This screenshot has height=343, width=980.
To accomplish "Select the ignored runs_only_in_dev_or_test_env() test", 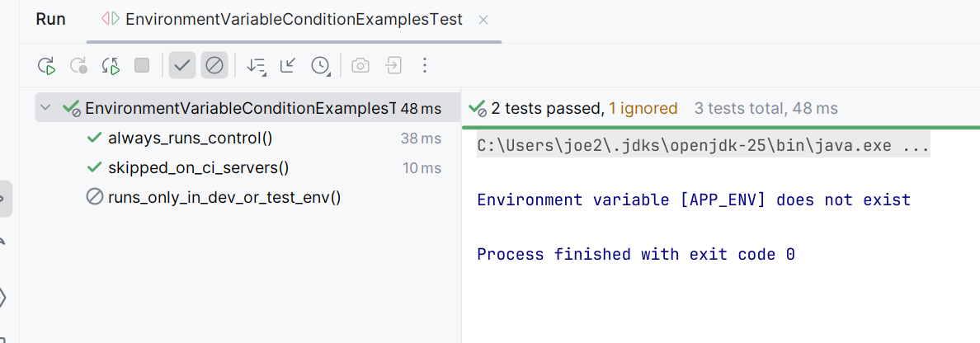I will pyautogui.click(x=224, y=197).
